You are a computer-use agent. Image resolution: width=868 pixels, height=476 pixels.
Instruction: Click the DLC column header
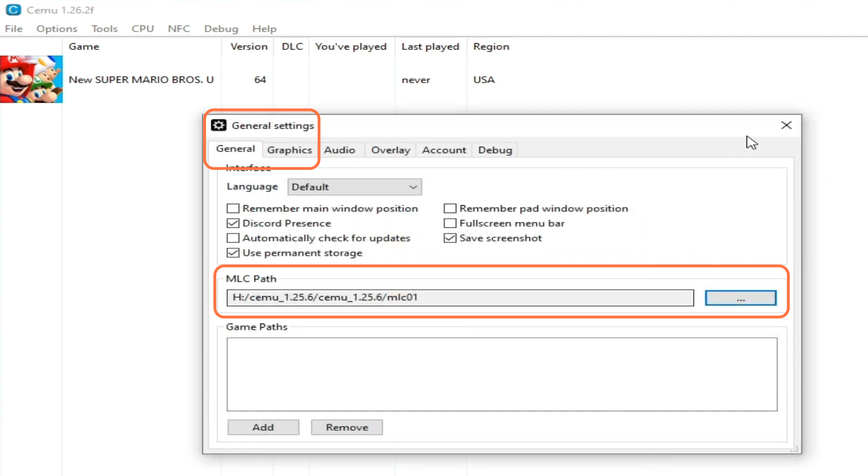(x=292, y=46)
